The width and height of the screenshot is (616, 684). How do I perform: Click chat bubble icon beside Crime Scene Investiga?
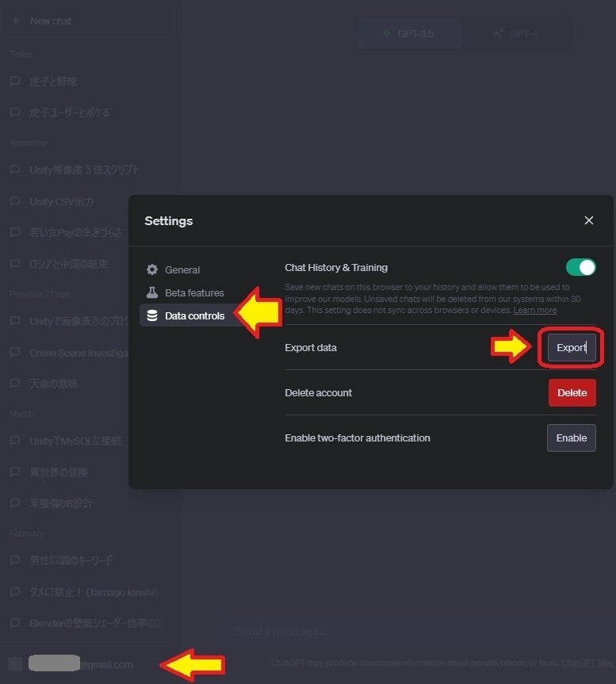[x=15, y=353]
